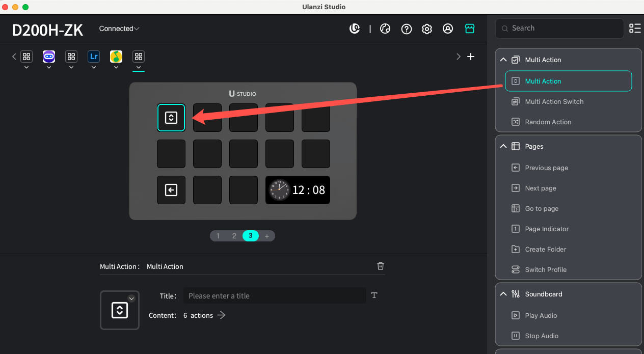This screenshot has width=644, height=354.
Task: Switch to page 2 tab
Action: tap(234, 236)
